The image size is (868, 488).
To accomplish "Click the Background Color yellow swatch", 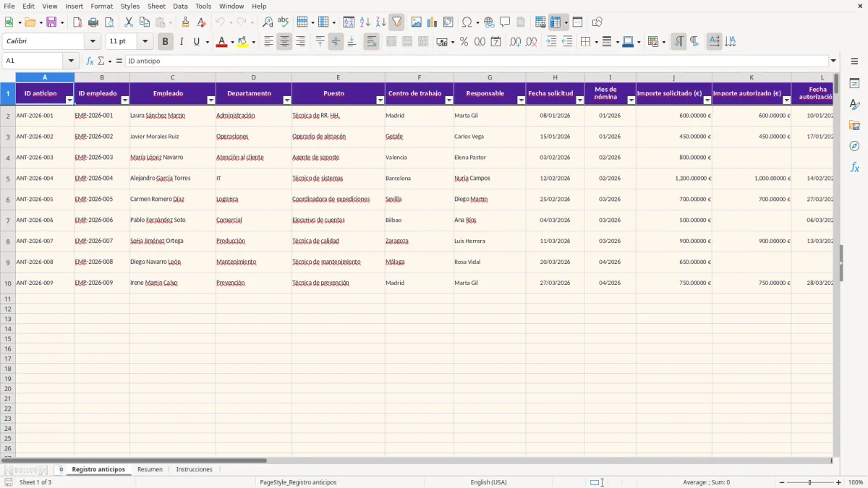I will click(243, 42).
